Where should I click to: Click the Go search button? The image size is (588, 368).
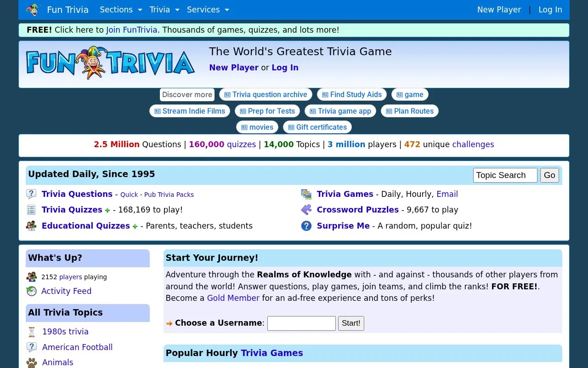(549, 175)
